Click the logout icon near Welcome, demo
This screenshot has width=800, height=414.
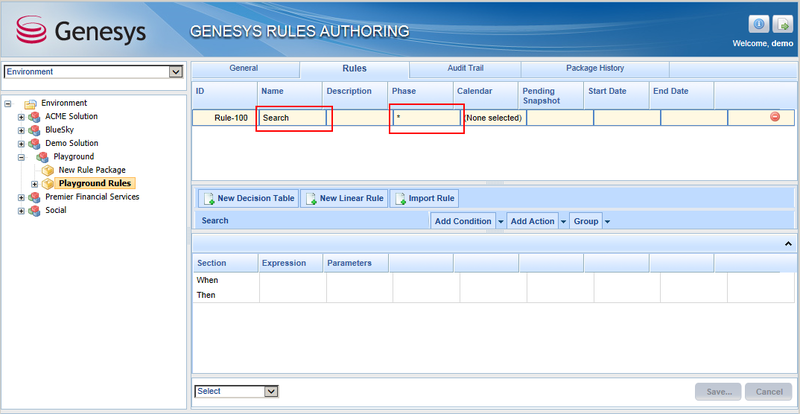pyautogui.click(x=782, y=25)
